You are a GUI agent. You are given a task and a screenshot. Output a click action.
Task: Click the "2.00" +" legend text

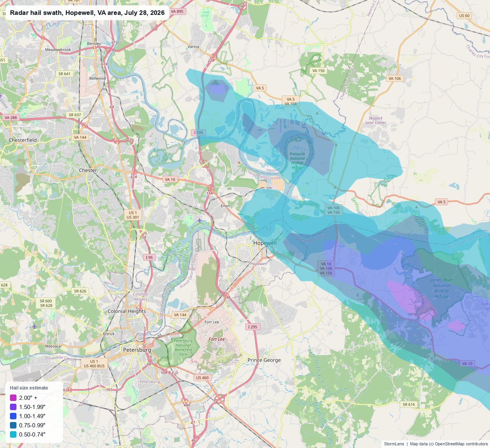28,398
